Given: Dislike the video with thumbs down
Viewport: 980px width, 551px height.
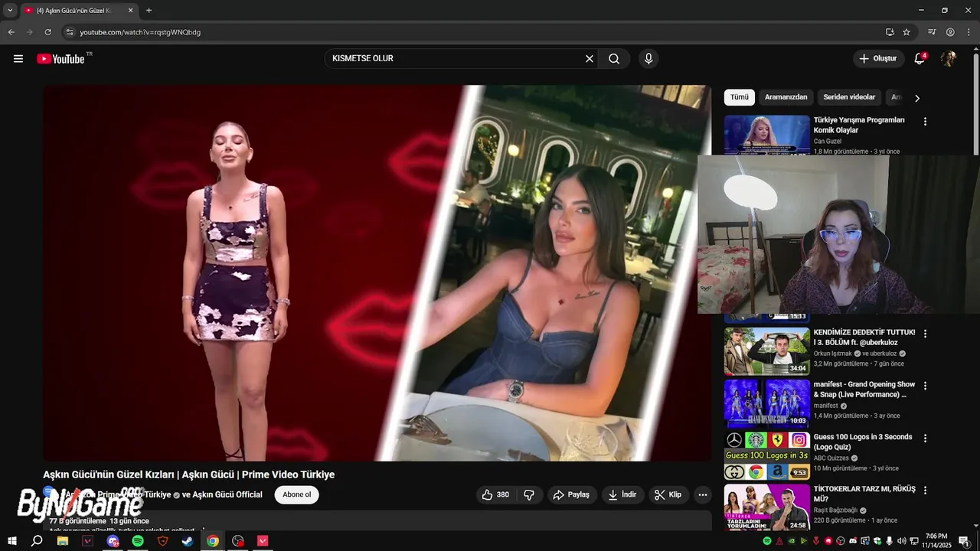Looking at the screenshot, I should (529, 495).
